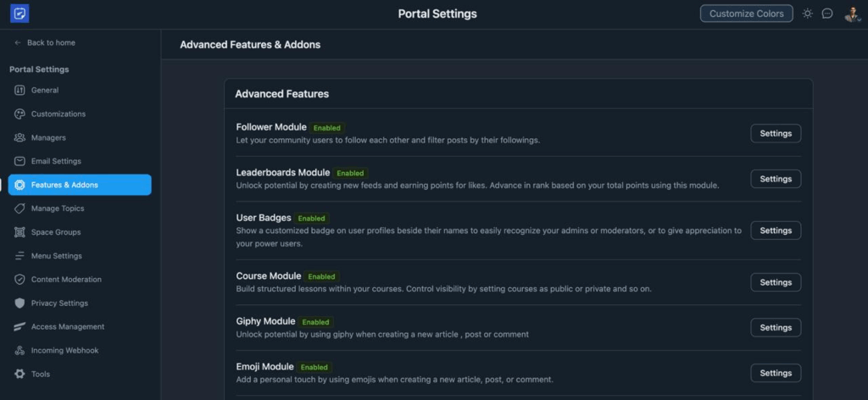Toggle light/dark theme sun icon

pyautogui.click(x=807, y=14)
